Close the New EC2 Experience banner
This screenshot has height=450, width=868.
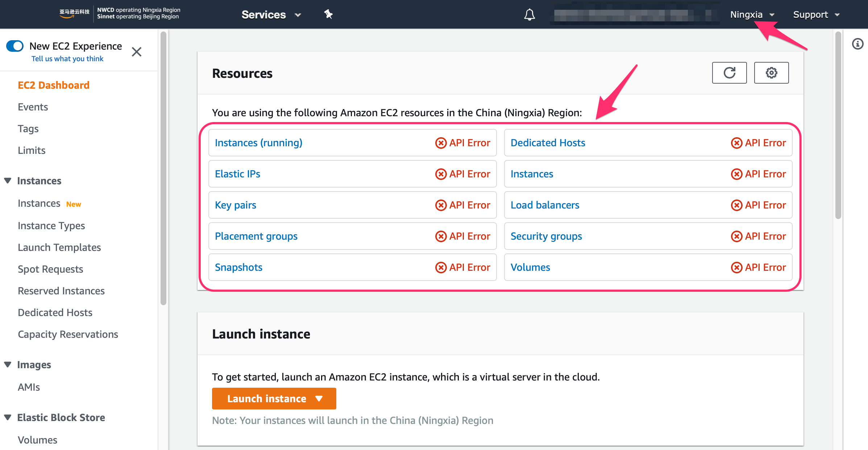click(137, 52)
